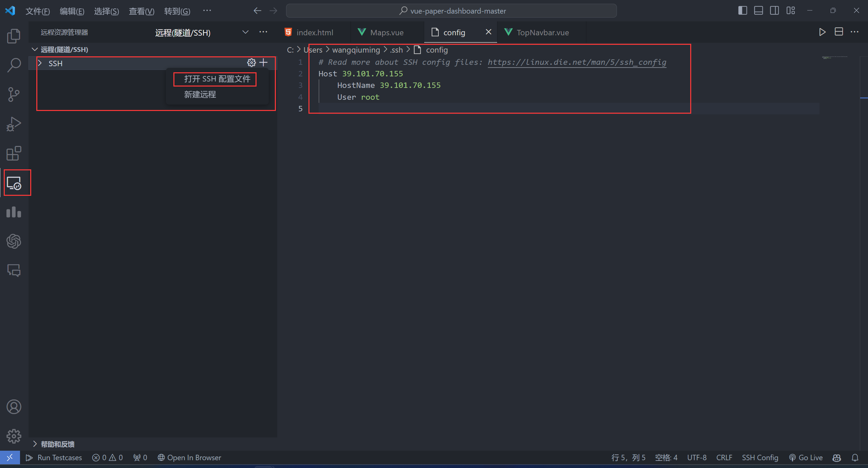This screenshot has width=868, height=468.
Task: Click the plus icon to add SSH host
Action: point(264,62)
